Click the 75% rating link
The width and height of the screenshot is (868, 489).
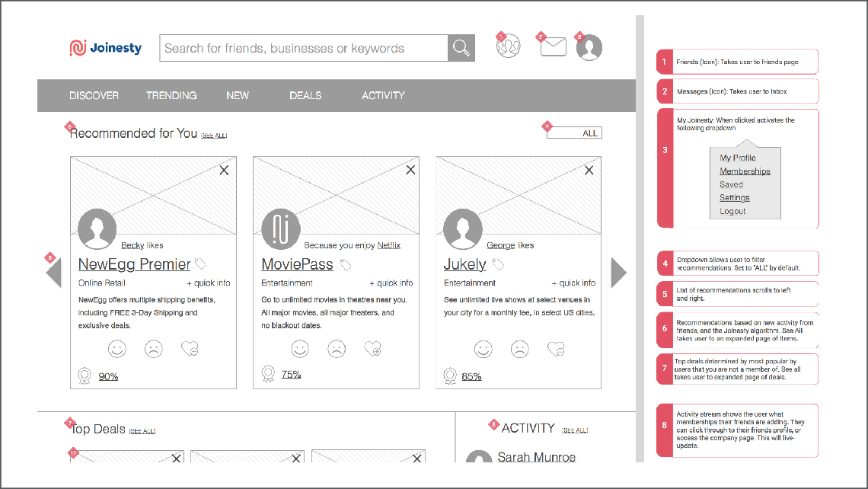pos(291,374)
